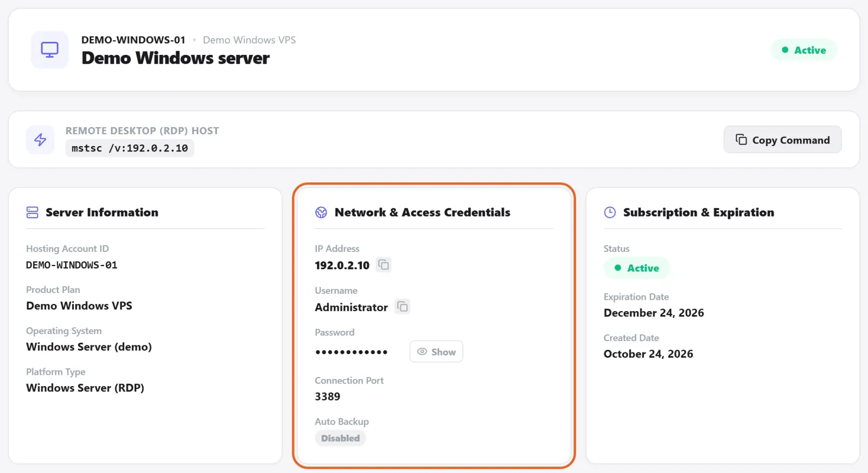
Task: Show the hidden password
Action: (436, 351)
